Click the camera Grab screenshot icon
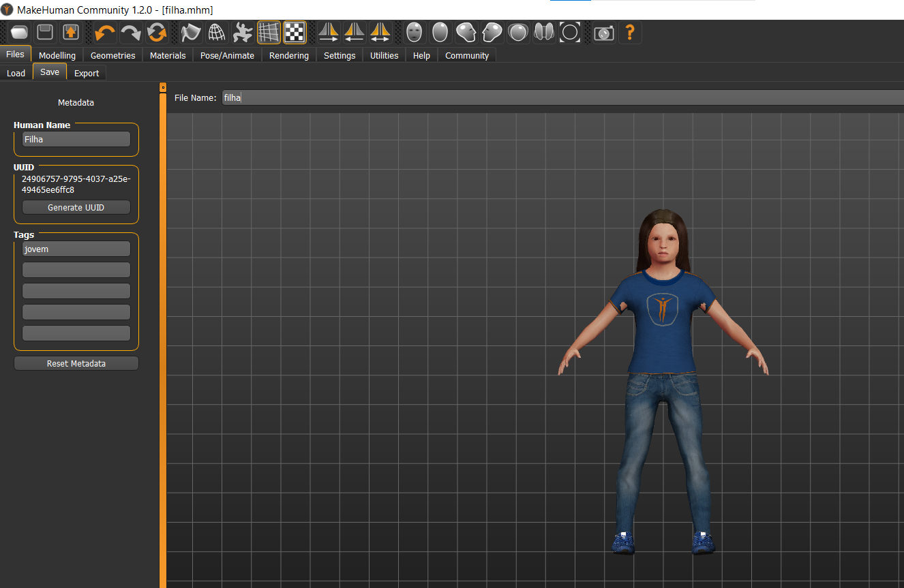904x588 pixels. 603,32
